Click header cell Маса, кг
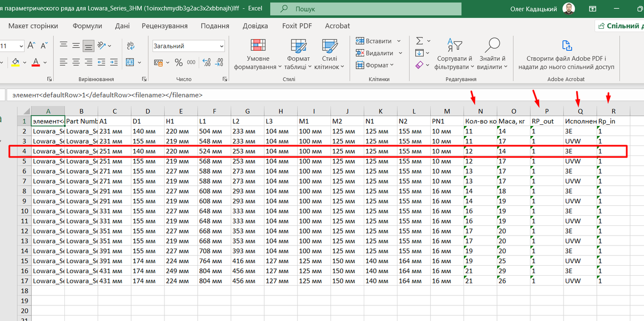This screenshot has width=644, height=321. [x=514, y=121]
